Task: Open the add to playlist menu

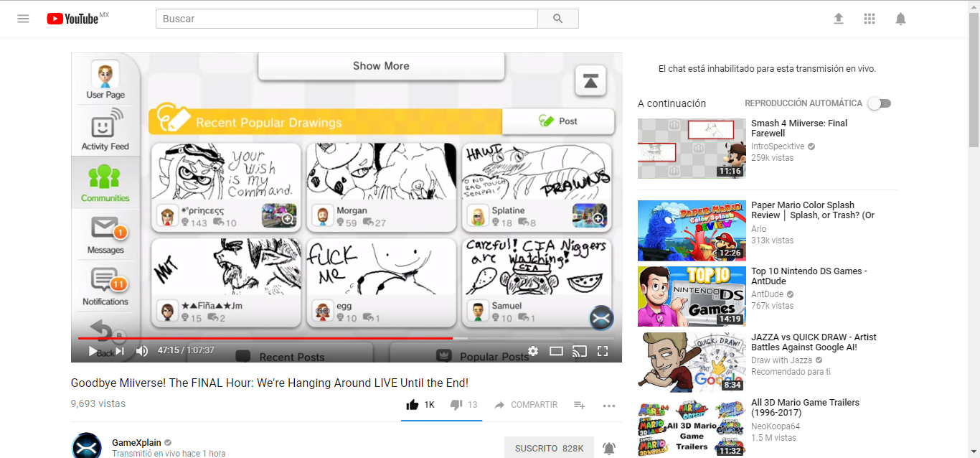Action: tap(580, 406)
